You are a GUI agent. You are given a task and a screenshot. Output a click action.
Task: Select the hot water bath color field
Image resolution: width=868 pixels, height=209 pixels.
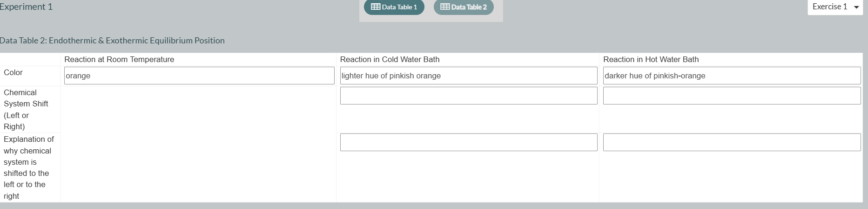(x=732, y=76)
